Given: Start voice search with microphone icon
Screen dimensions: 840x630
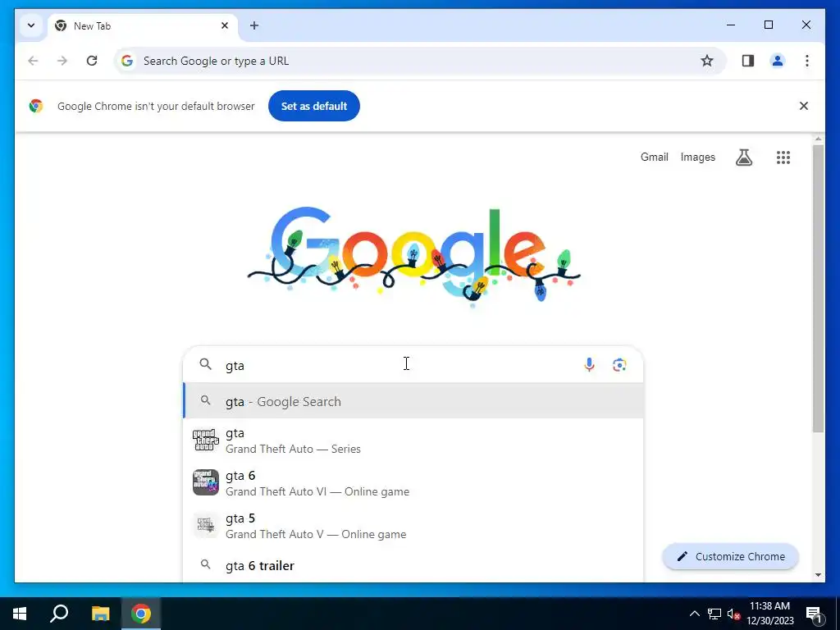Looking at the screenshot, I should (x=589, y=365).
